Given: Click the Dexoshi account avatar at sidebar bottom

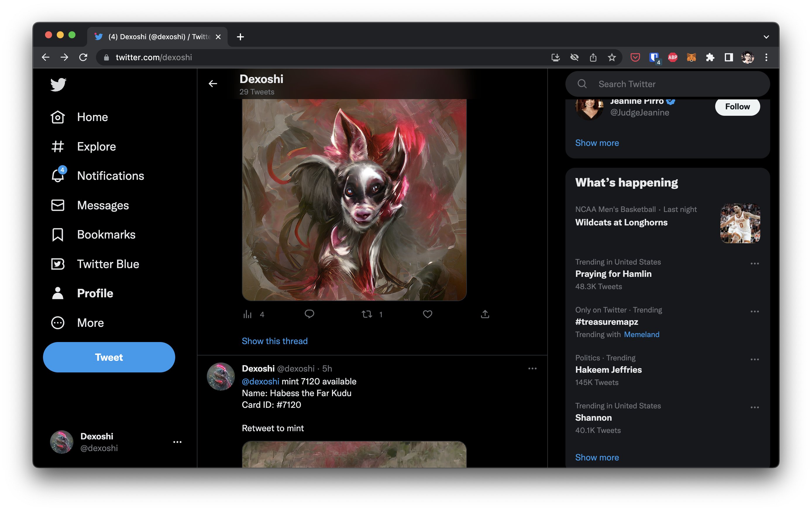Looking at the screenshot, I should click(x=61, y=442).
